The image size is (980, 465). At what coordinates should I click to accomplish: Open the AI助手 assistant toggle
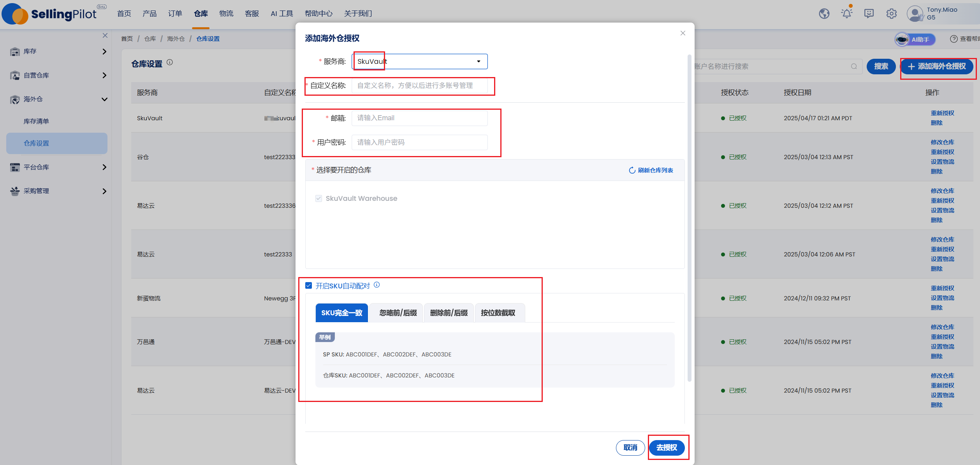tap(915, 39)
